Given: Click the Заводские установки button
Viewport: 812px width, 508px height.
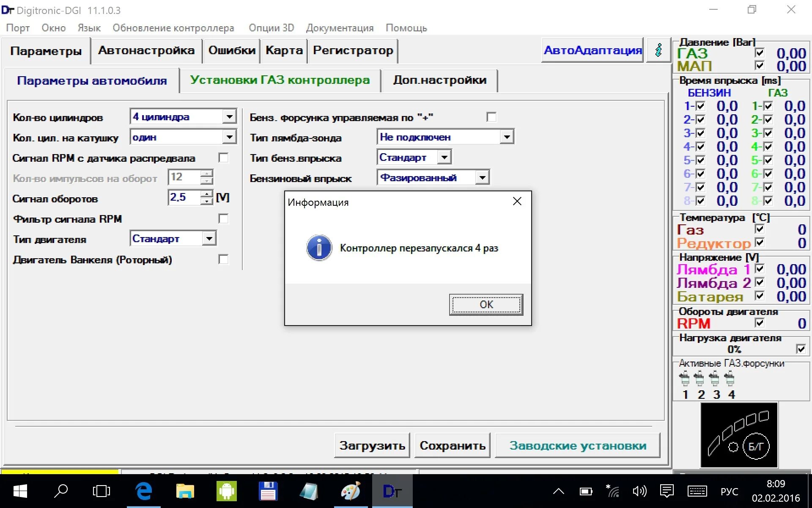Looking at the screenshot, I should pyautogui.click(x=577, y=445).
